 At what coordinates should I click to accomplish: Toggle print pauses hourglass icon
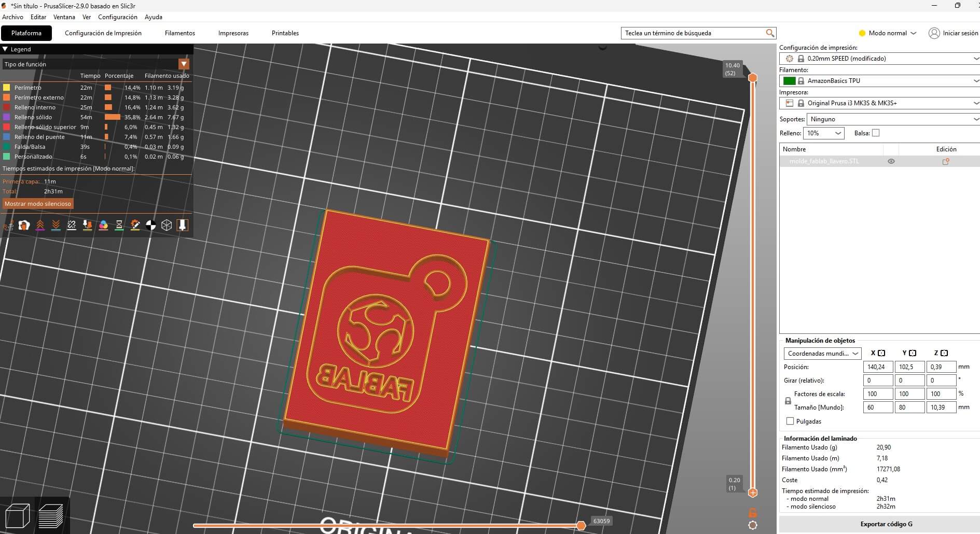coord(119,225)
